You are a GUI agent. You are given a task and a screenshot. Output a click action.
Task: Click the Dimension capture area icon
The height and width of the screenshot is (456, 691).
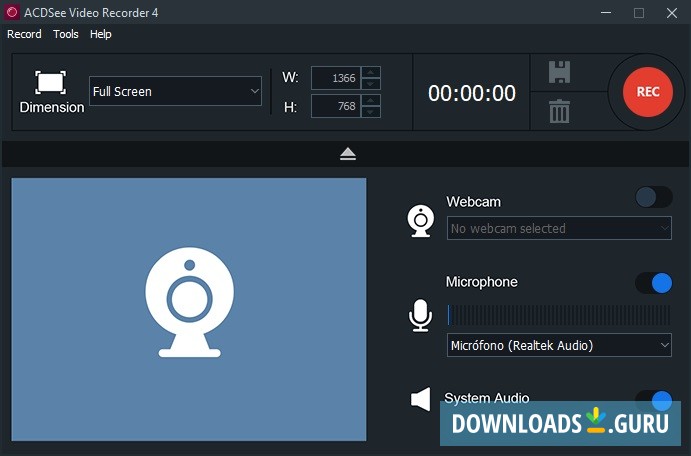click(51, 82)
